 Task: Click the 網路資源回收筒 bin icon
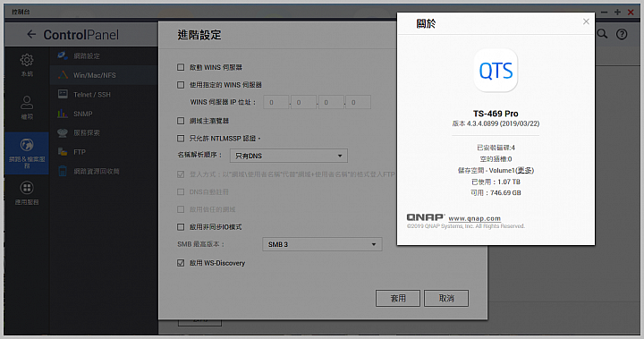pyautogui.click(x=63, y=171)
